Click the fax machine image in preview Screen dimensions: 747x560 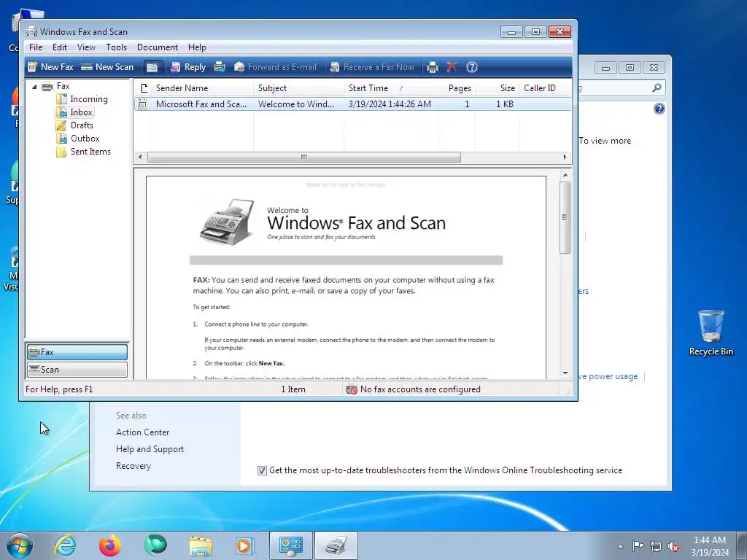click(227, 222)
